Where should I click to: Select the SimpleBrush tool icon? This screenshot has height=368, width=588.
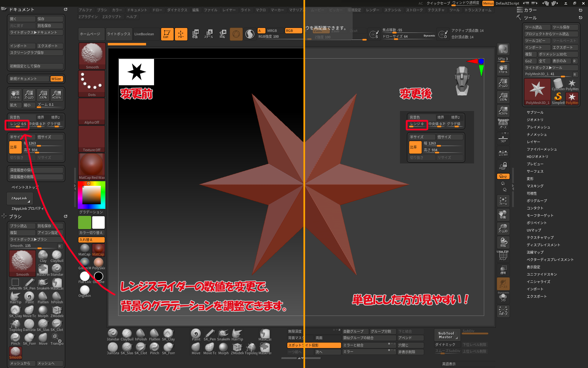(x=558, y=98)
